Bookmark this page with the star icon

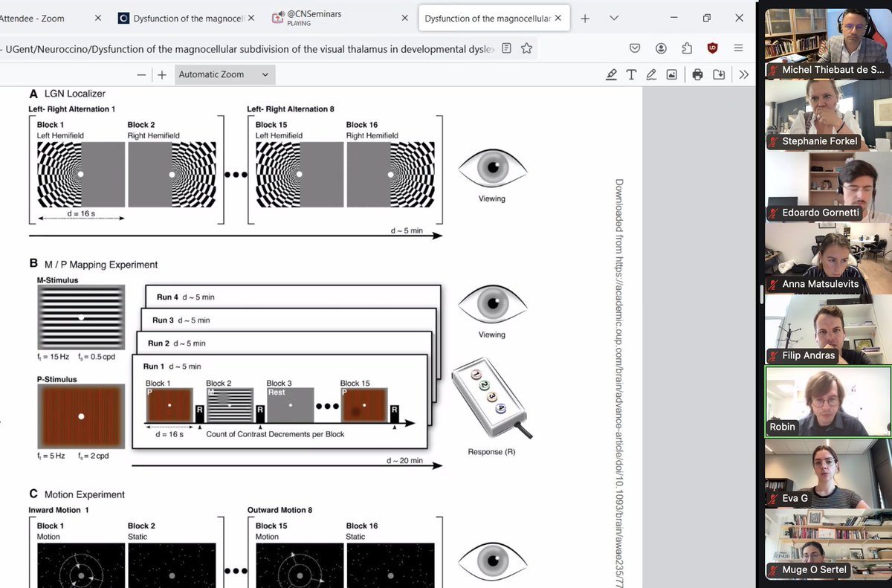pyautogui.click(x=526, y=48)
